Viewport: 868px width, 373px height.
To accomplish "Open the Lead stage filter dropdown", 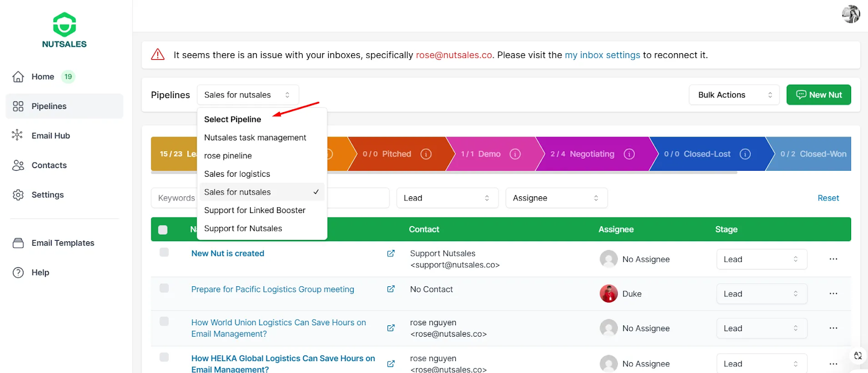I will coord(446,198).
